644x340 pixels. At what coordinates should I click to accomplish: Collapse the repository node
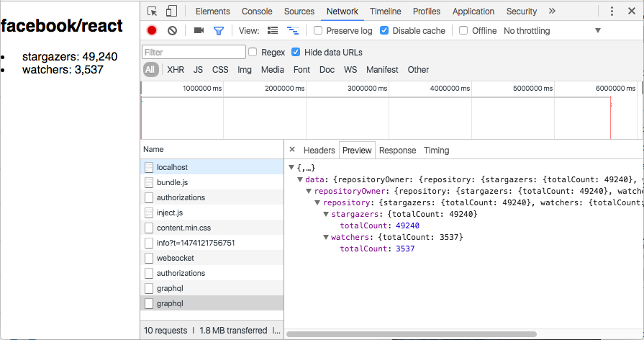(317, 202)
